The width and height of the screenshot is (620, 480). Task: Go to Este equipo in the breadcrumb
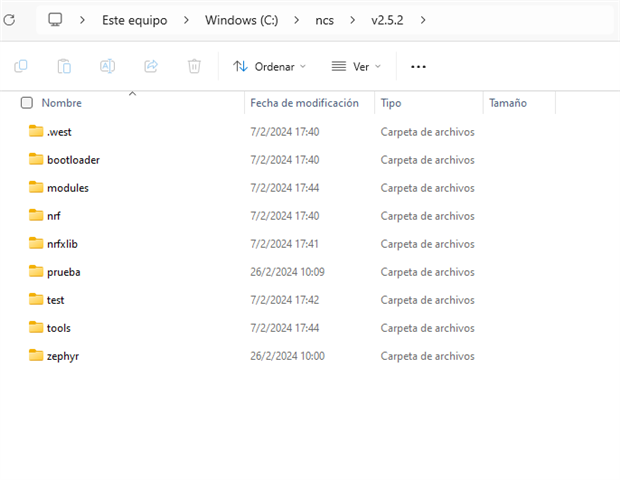(x=134, y=20)
